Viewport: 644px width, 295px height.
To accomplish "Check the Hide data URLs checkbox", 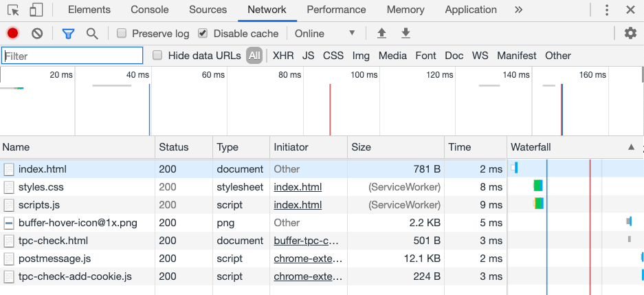I will (x=157, y=56).
